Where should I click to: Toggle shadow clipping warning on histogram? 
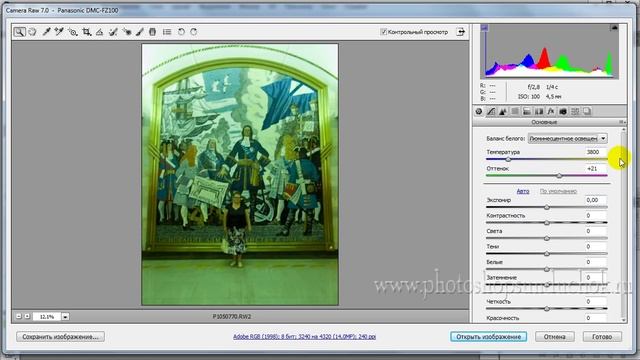tap(484, 28)
